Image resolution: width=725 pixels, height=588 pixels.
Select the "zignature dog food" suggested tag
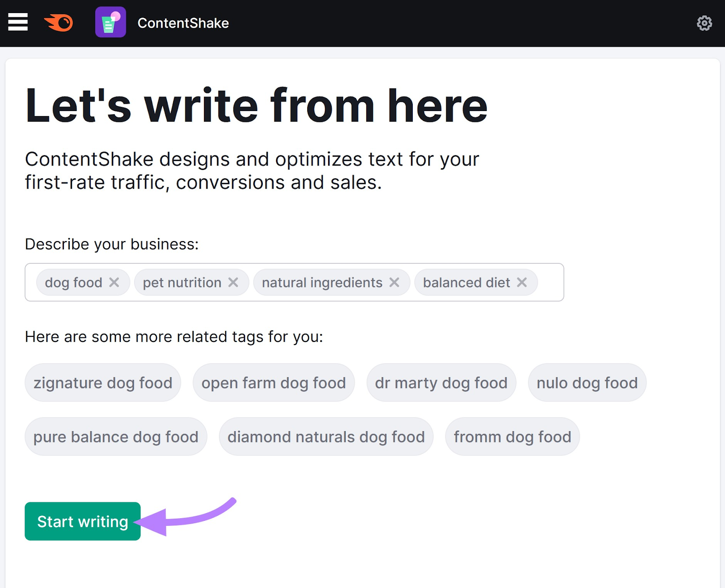click(102, 382)
